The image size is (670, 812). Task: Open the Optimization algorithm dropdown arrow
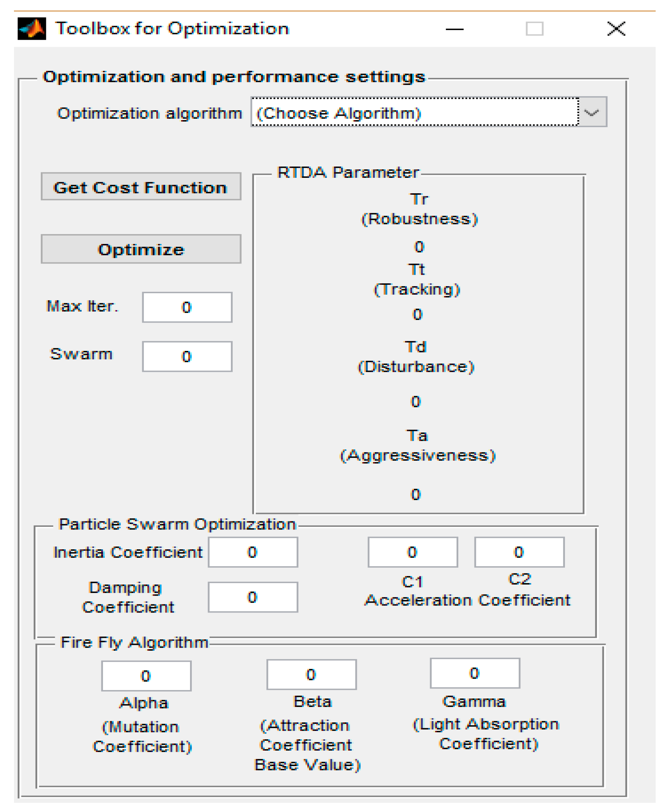592,112
